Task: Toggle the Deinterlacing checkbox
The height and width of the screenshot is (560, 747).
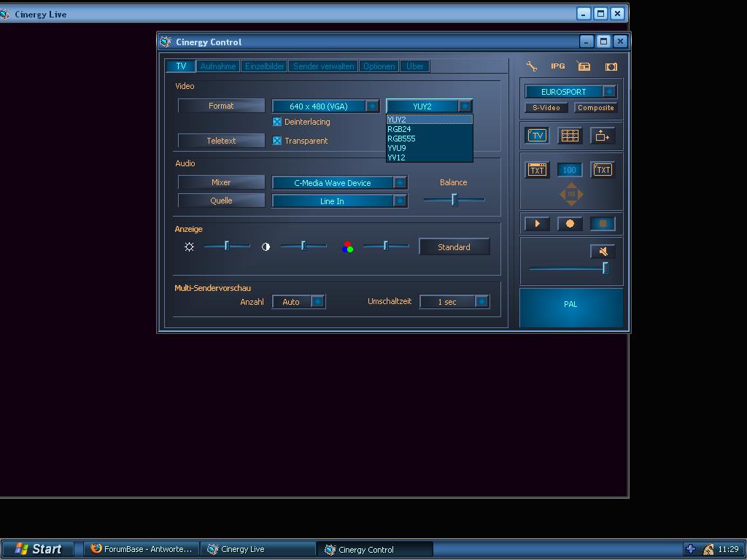Action: [x=276, y=122]
